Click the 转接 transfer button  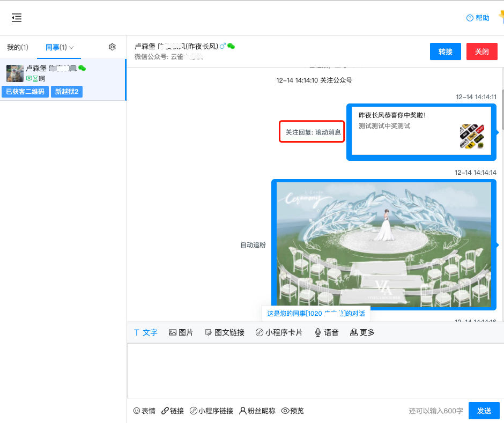[x=445, y=51]
